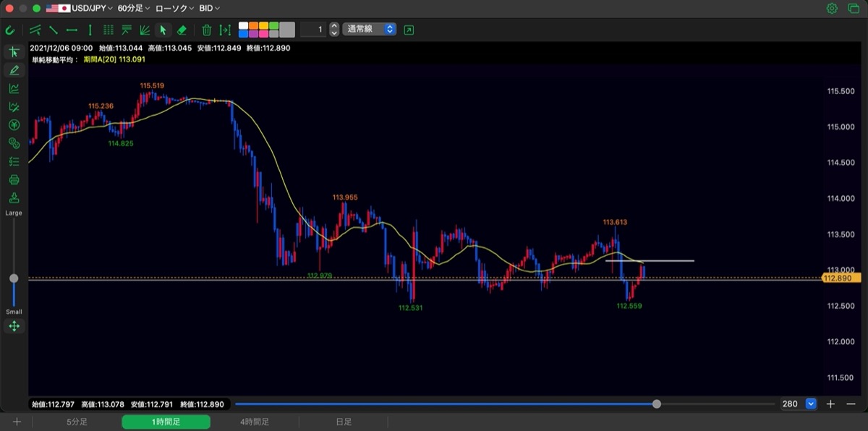Click the save download sidebar icon
Screen dimensions: 868x431
click(14, 197)
